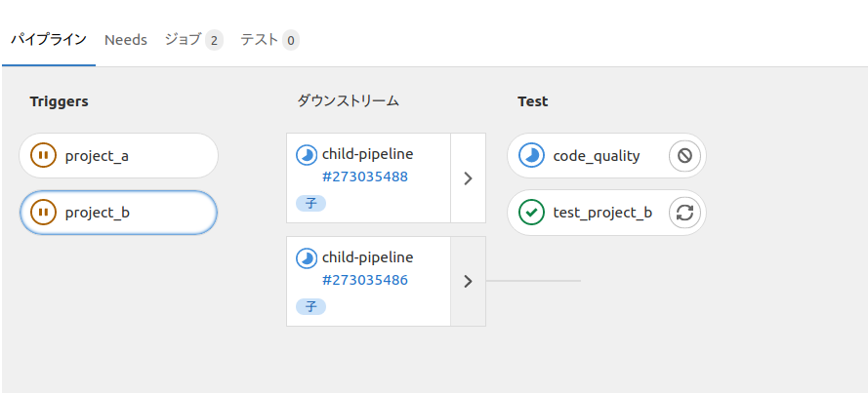This screenshot has width=868, height=393.
Task: Click the manual pause icon on project_b
Action: pyautogui.click(x=43, y=213)
